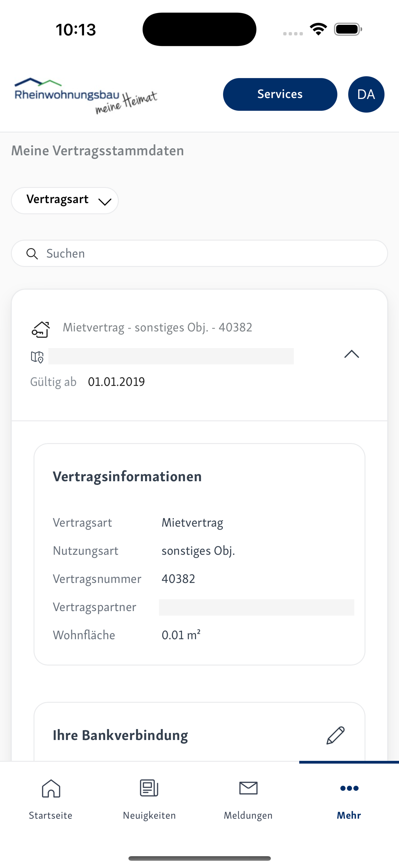Open the DA profile avatar
Screen dimensions: 399x868
click(366, 94)
